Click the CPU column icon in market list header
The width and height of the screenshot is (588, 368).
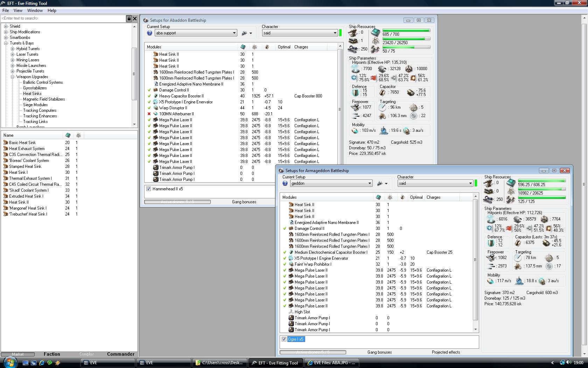68,135
